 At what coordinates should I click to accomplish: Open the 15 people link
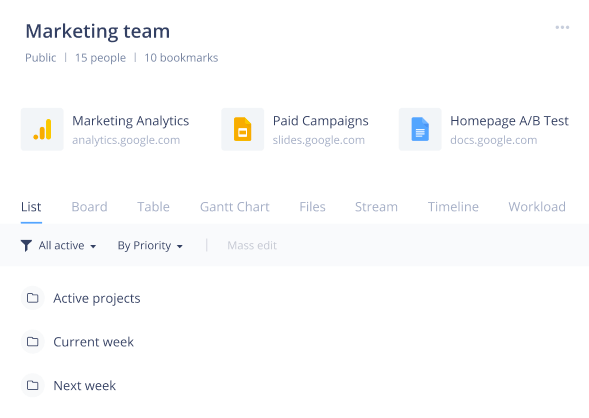click(100, 58)
